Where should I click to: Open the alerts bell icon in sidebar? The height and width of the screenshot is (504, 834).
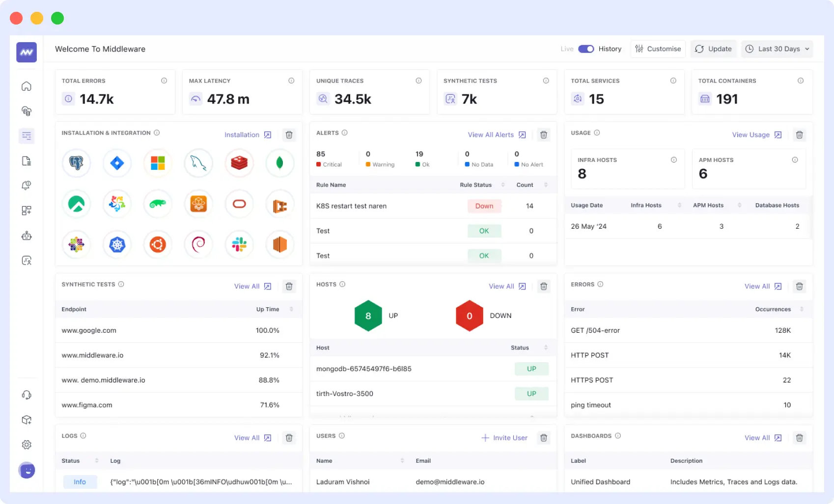[x=27, y=185]
